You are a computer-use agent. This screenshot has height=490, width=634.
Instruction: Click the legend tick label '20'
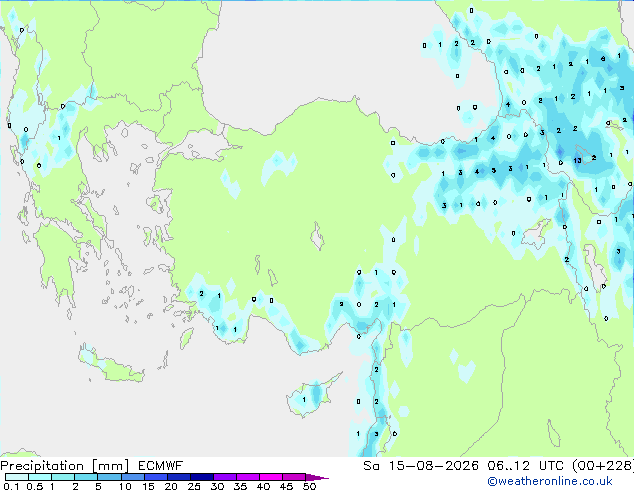click(x=171, y=486)
